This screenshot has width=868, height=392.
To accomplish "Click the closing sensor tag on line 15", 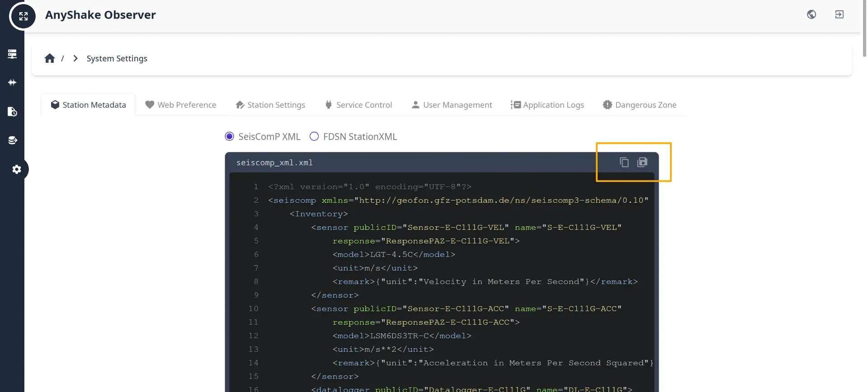I will point(335,376).
